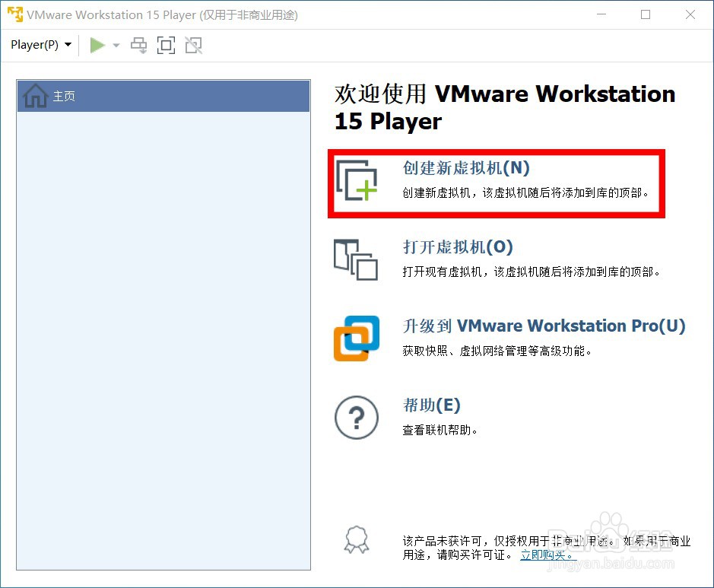Enter full screen mode icon
Viewport: 714px width, 588px height.
pos(166,45)
